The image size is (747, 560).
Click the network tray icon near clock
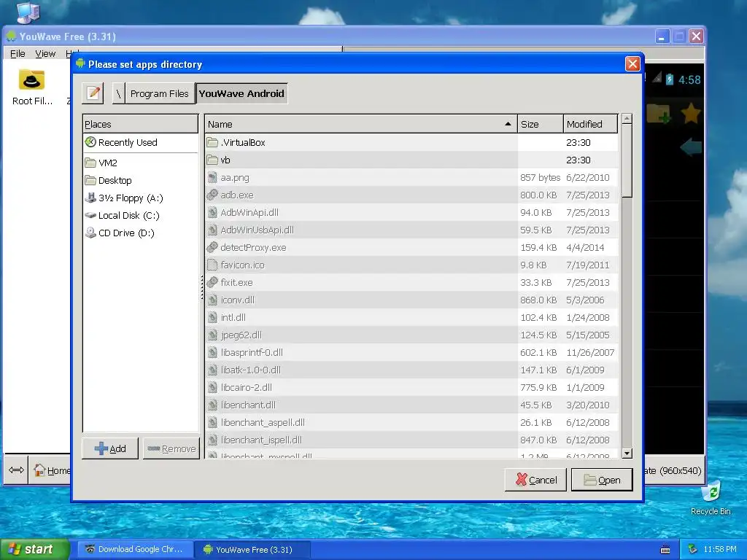coord(693,549)
